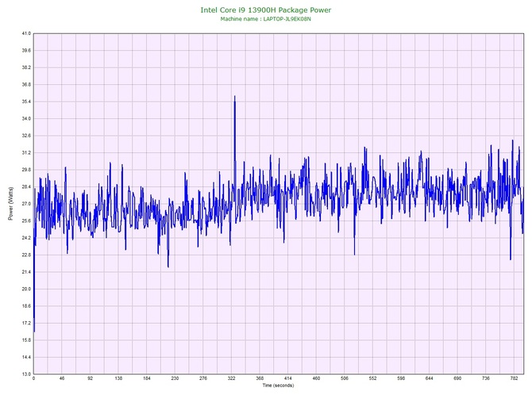Screen dimensions: 532x399
Task: Click the 46 x-axis tick label
Action: [x=62, y=378]
